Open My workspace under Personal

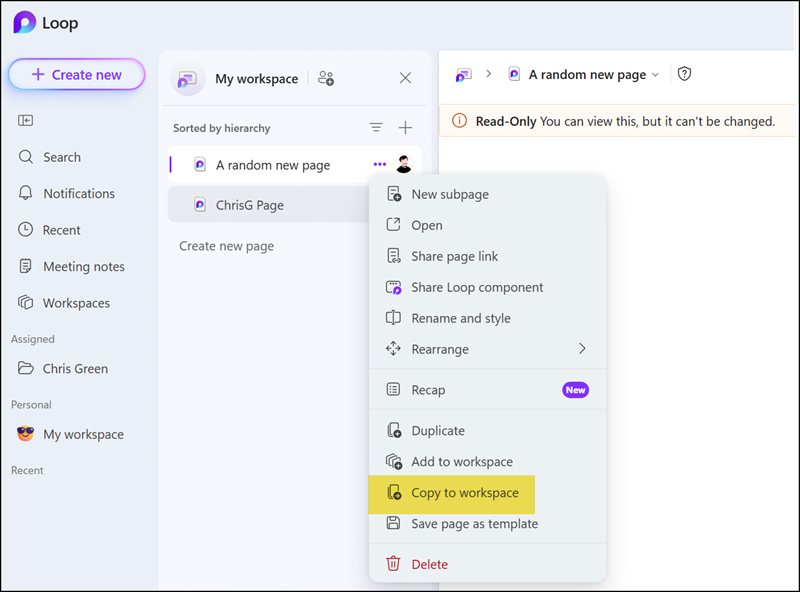[x=70, y=434]
